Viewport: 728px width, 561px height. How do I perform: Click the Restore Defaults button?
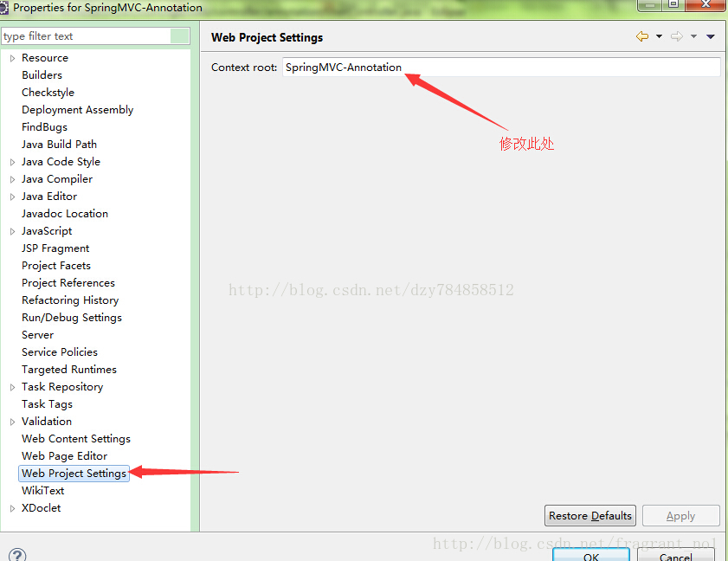590,516
